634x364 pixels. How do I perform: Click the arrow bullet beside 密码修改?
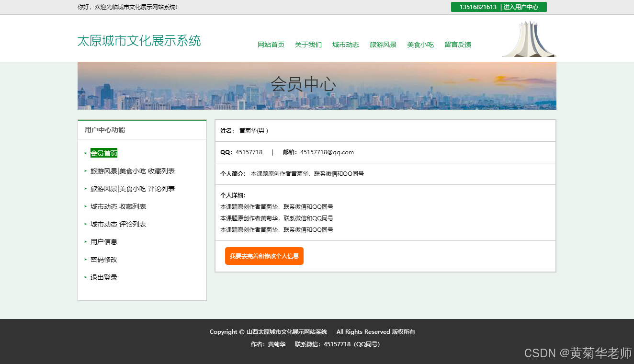click(x=86, y=260)
